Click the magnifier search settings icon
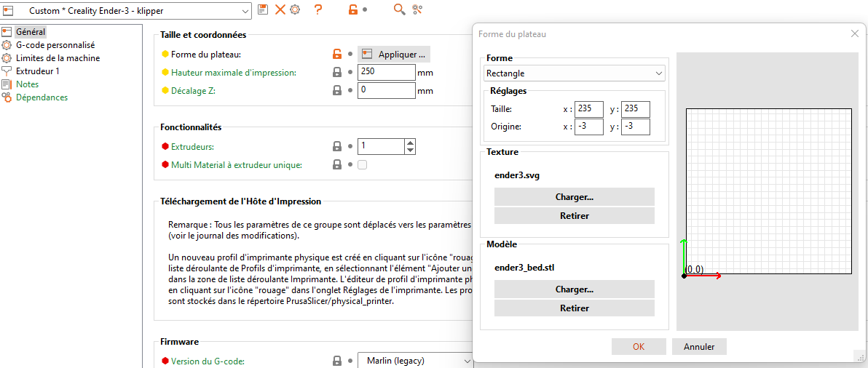 click(x=399, y=9)
